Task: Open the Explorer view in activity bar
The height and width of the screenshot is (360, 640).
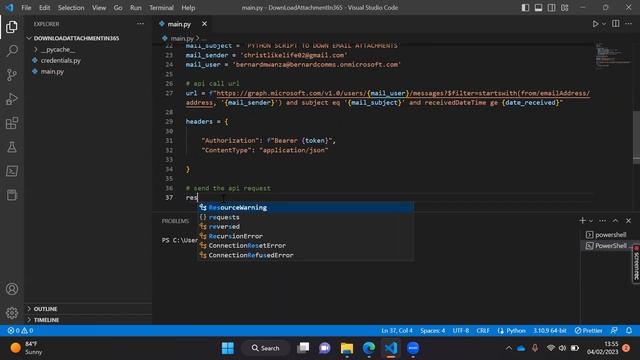Action: pos(12,27)
